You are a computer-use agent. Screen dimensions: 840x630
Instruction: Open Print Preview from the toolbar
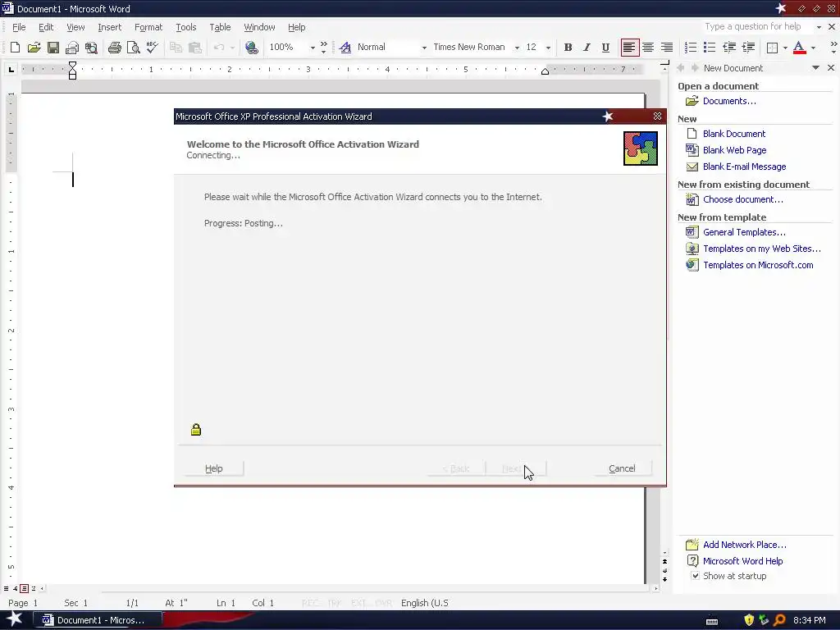point(134,47)
